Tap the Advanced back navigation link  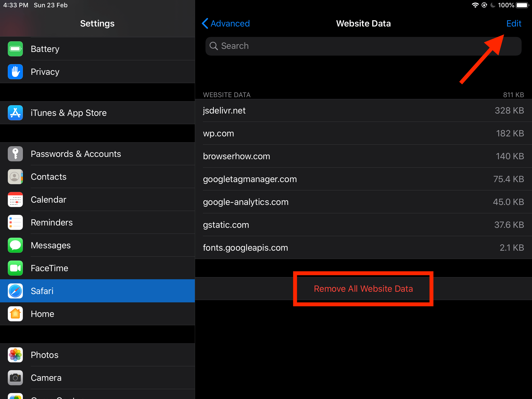tap(225, 23)
